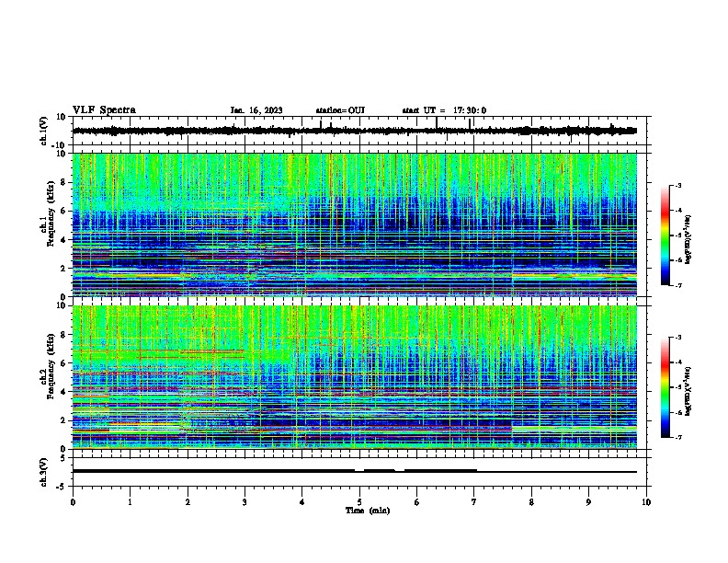Click inside the ch.2 spectrogram panel
Image resolution: width=728 pixels, height=563 pixels.
point(355,377)
